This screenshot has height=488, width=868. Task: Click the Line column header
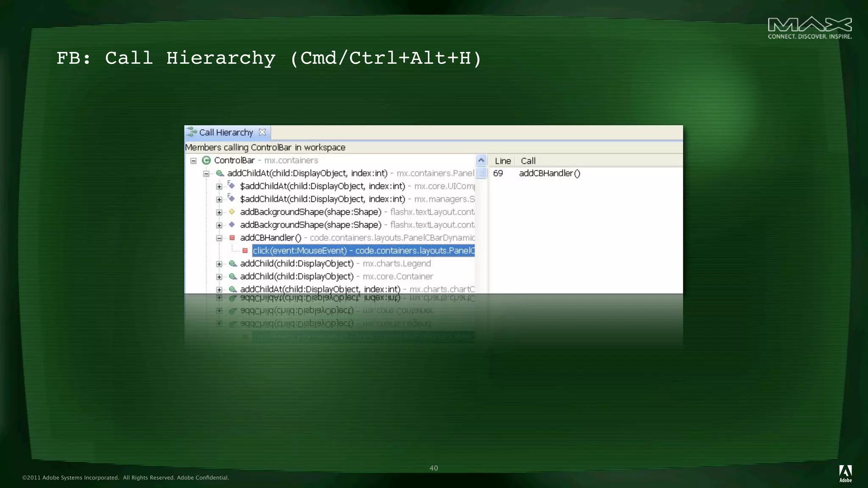coord(503,161)
